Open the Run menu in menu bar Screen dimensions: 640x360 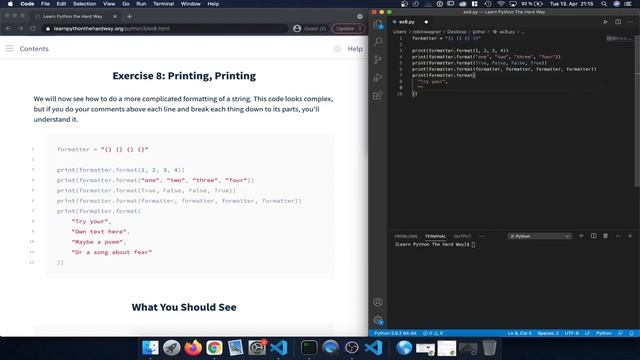[141, 4]
